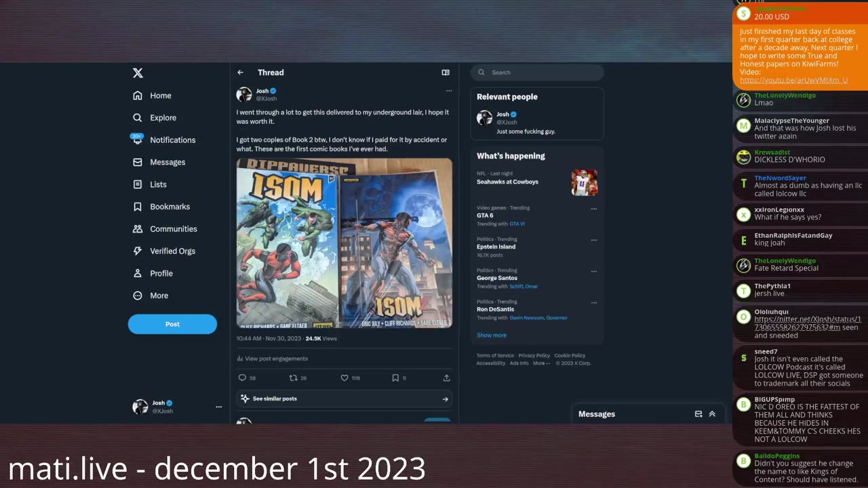Open Communities page

coord(165,229)
